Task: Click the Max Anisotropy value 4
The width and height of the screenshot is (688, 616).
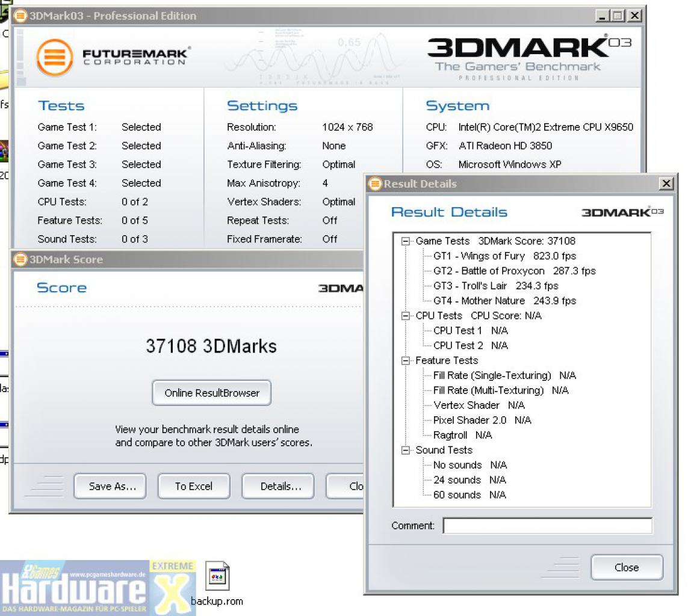Action: click(x=325, y=183)
